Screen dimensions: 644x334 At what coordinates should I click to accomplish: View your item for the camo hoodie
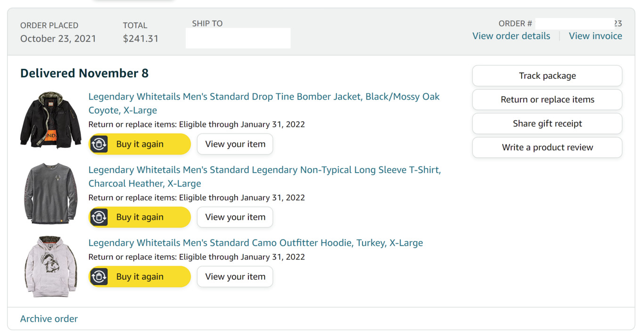(x=235, y=276)
